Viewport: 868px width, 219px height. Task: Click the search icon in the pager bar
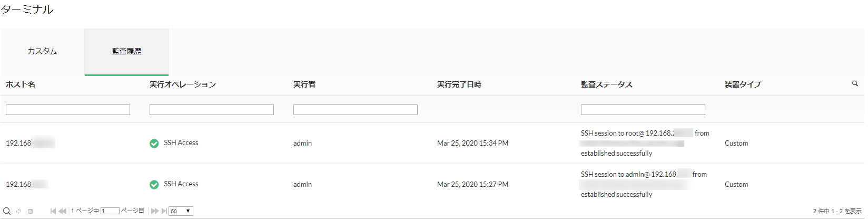[7, 211]
